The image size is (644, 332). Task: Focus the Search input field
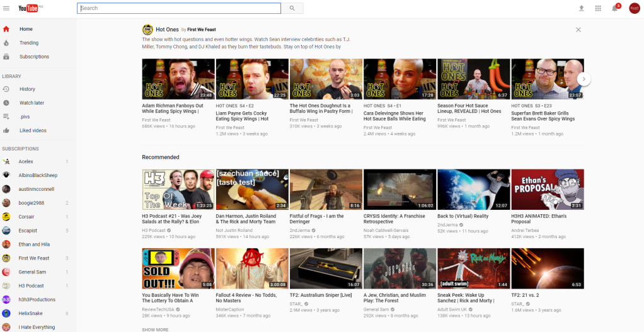click(179, 8)
